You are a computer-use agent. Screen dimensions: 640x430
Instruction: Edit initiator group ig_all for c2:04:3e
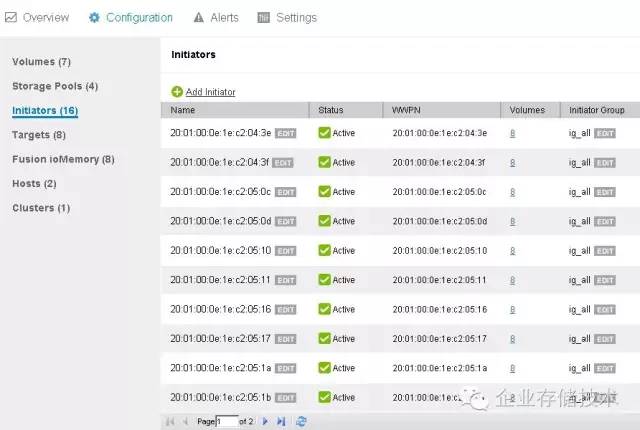pos(604,133)
